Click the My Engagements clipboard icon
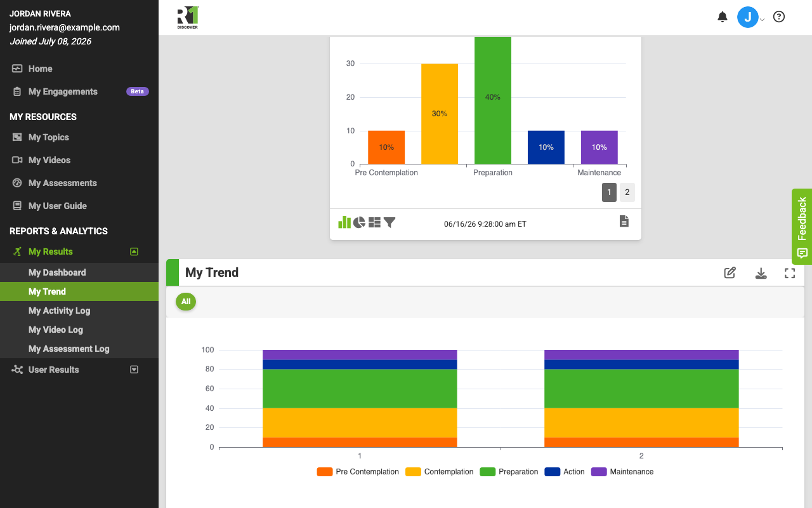 [x=17, y=91]
